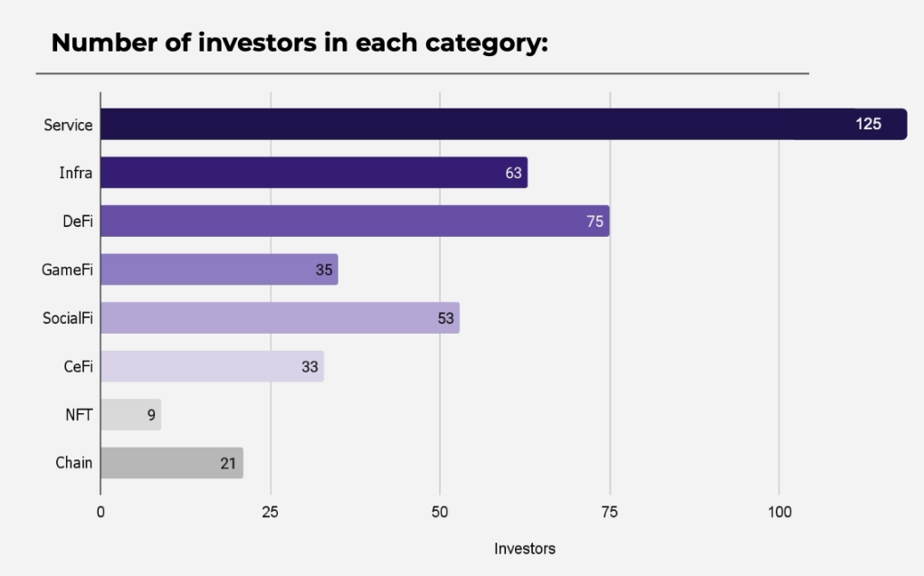Click the Infra category label

[75, 173]
